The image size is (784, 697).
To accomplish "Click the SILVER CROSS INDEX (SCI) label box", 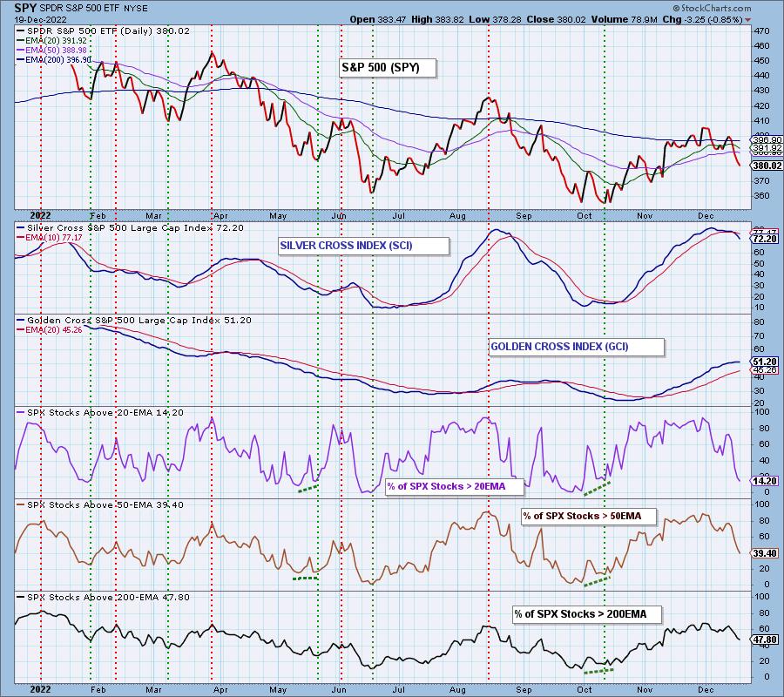I will (363, 246).
